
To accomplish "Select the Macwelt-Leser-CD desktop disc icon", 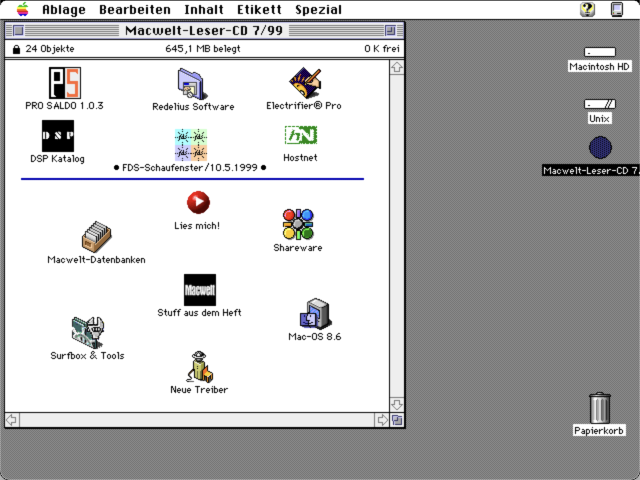I will [600, 147].
